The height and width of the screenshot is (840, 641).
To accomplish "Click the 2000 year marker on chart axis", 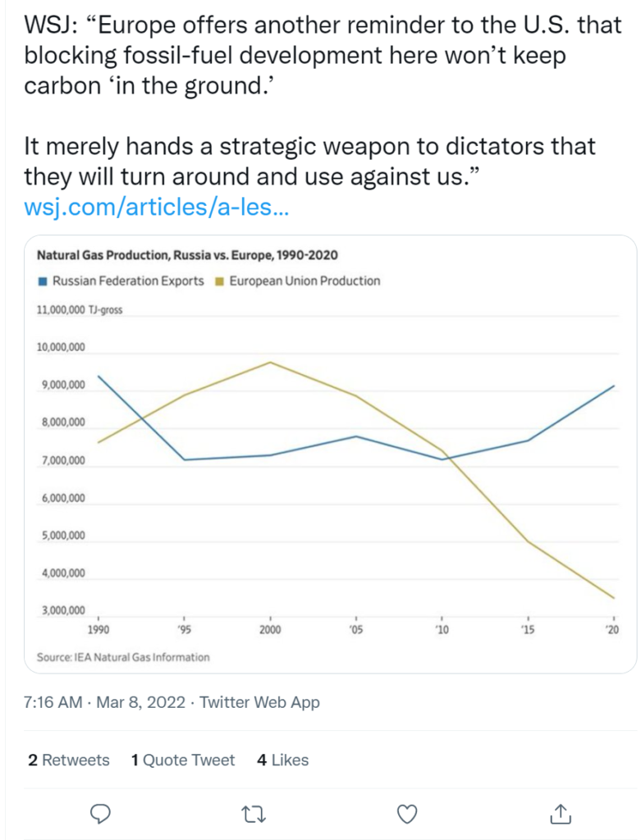I will 270,629.
